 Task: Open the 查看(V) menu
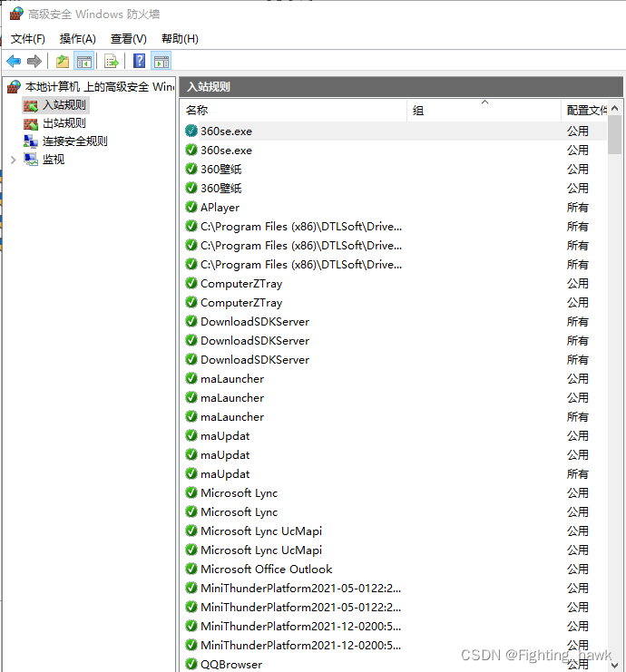coord(129,39)
